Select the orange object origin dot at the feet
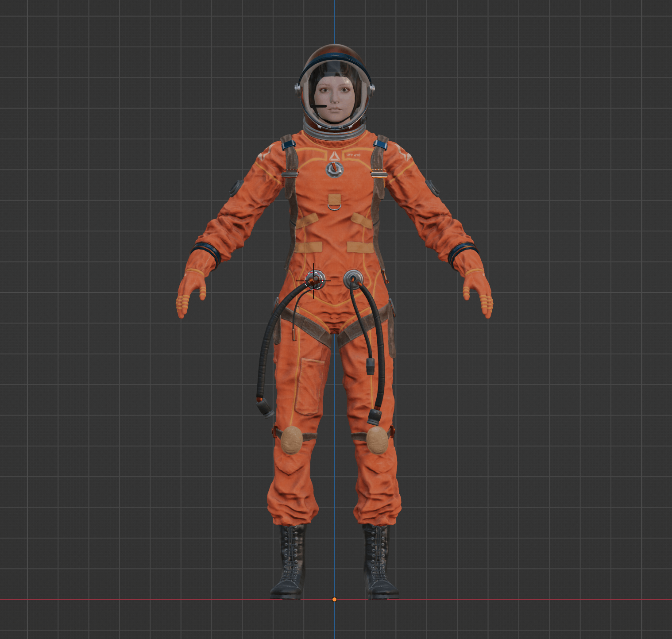 (334, 599)
